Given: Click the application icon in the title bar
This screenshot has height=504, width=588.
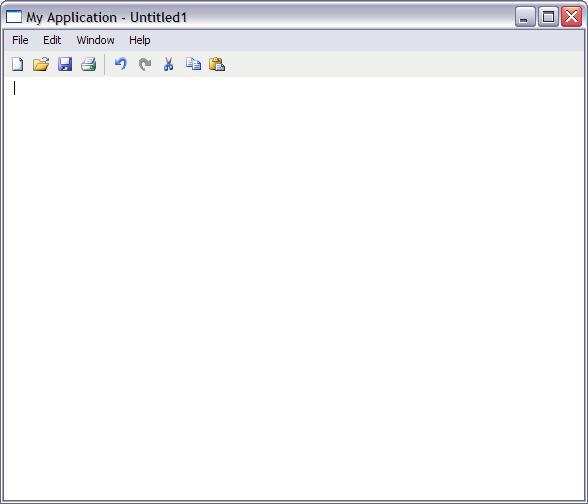Looking at the screenshot, I should point(14,17).
